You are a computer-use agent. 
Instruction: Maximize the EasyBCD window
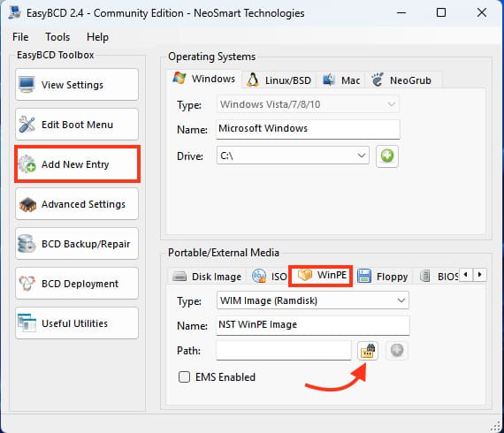pyautogui.click(x=441, y=13)
